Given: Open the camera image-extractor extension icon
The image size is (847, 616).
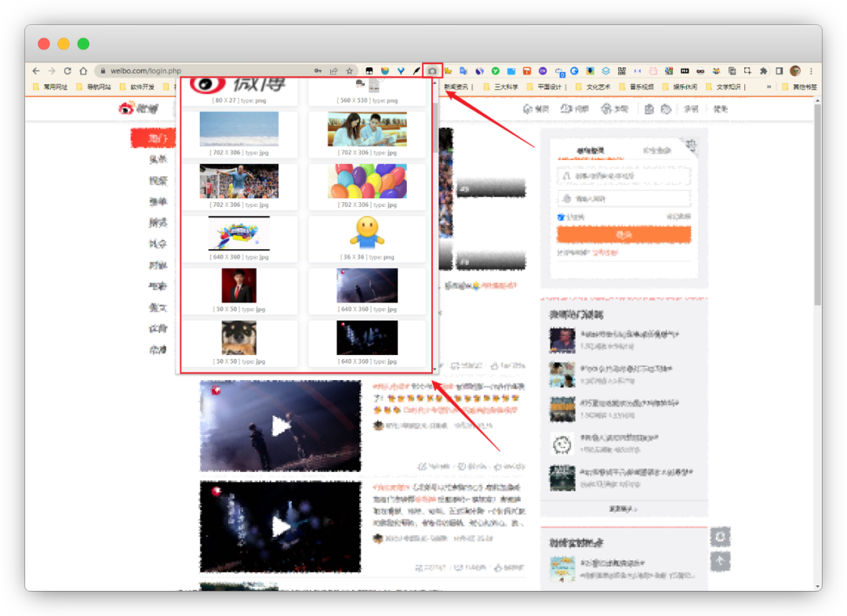Looking at the screenshot, I should coord(432,71).
